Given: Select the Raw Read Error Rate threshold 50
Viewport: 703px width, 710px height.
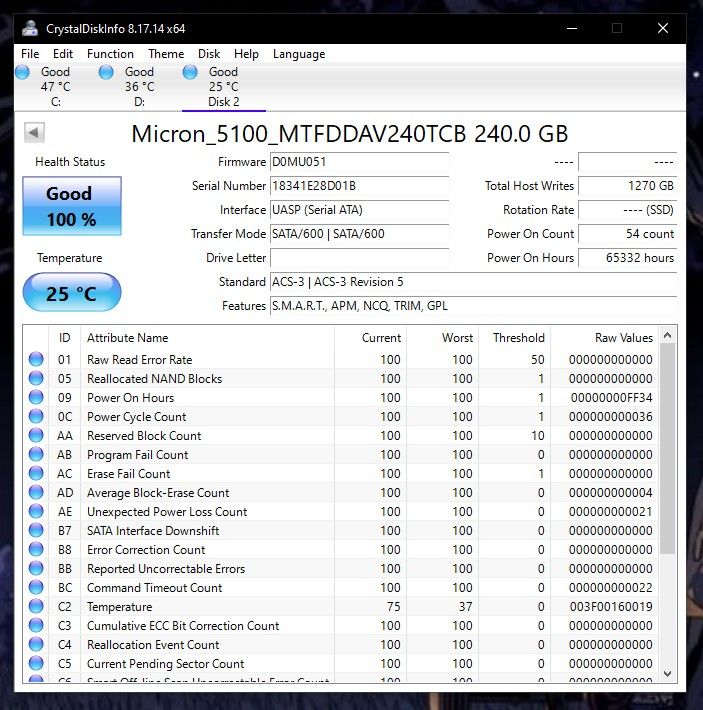Looking at the screenshot, I should [x=538, y=360].
